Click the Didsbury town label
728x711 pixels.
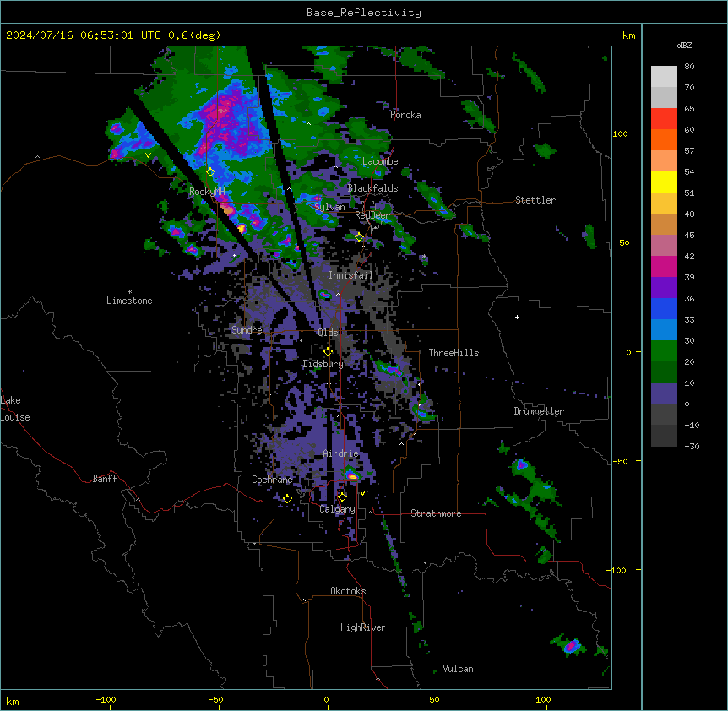point(323,364)
